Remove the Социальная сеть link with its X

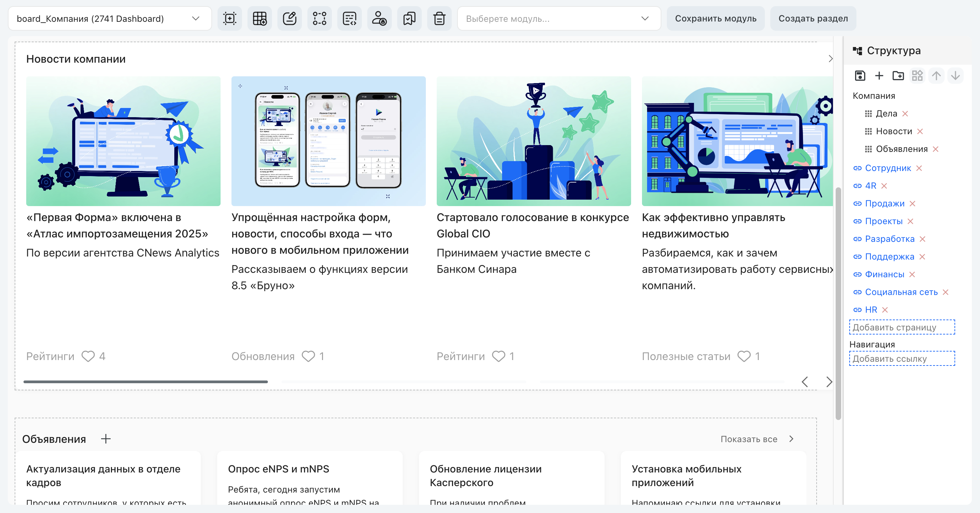pos(946,292)
